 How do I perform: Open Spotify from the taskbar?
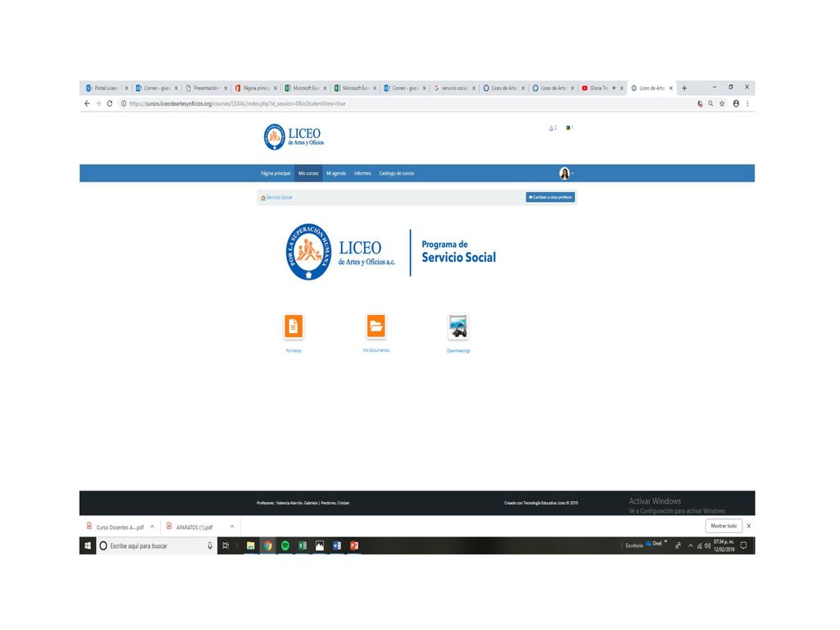tap(285, 546)
